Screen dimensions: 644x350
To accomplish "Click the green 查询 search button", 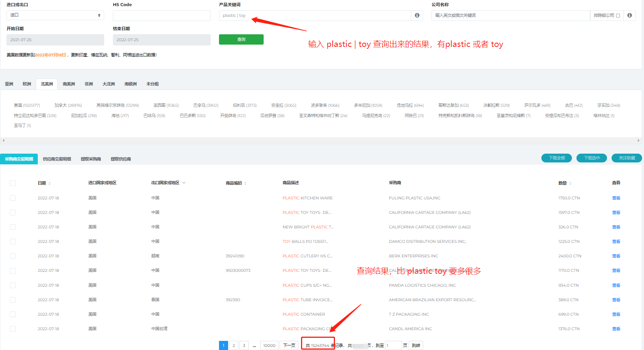I will (241, 40).
